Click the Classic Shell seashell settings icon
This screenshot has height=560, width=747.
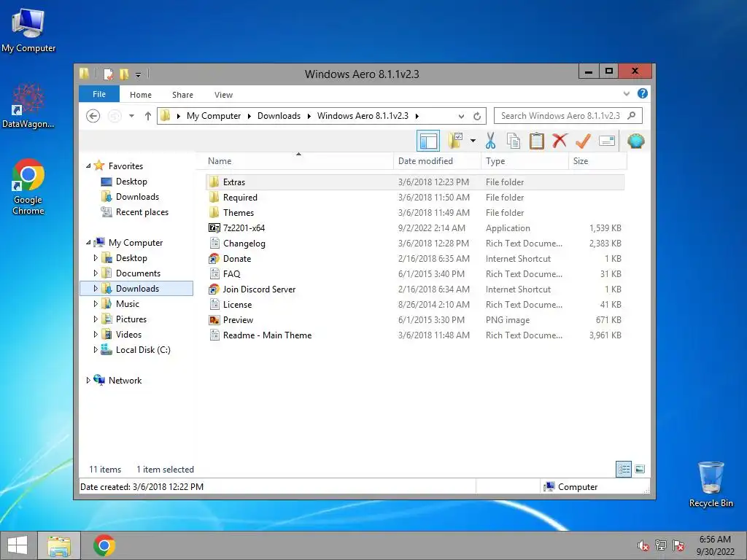coord(635,141)
